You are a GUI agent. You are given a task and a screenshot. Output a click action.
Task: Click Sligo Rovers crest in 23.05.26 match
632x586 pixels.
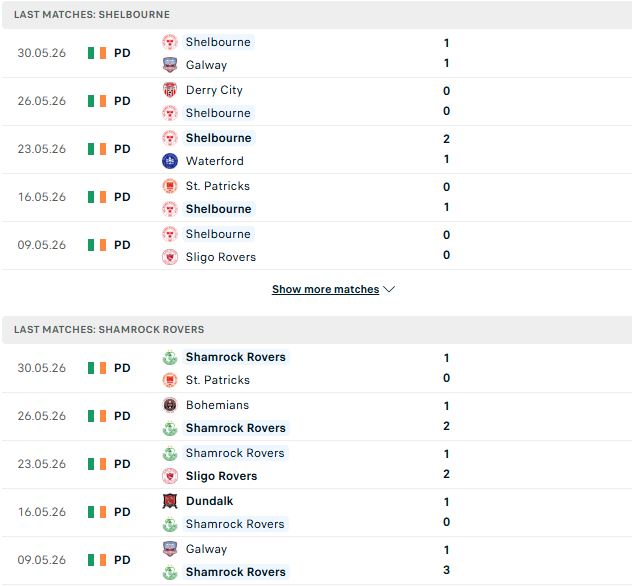(x=170, y=476)
